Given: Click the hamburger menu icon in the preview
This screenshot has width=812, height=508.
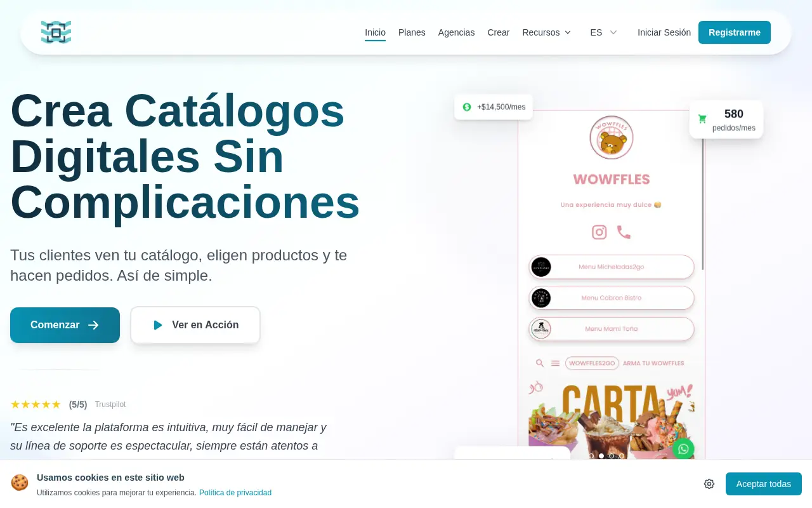Looking at the screenshot, I should pos(555,363).
